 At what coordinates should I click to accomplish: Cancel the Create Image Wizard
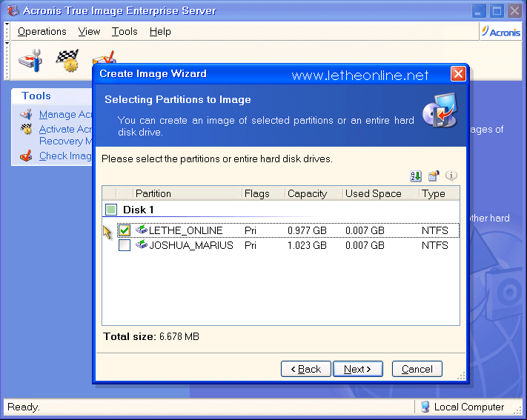[417, 369]
